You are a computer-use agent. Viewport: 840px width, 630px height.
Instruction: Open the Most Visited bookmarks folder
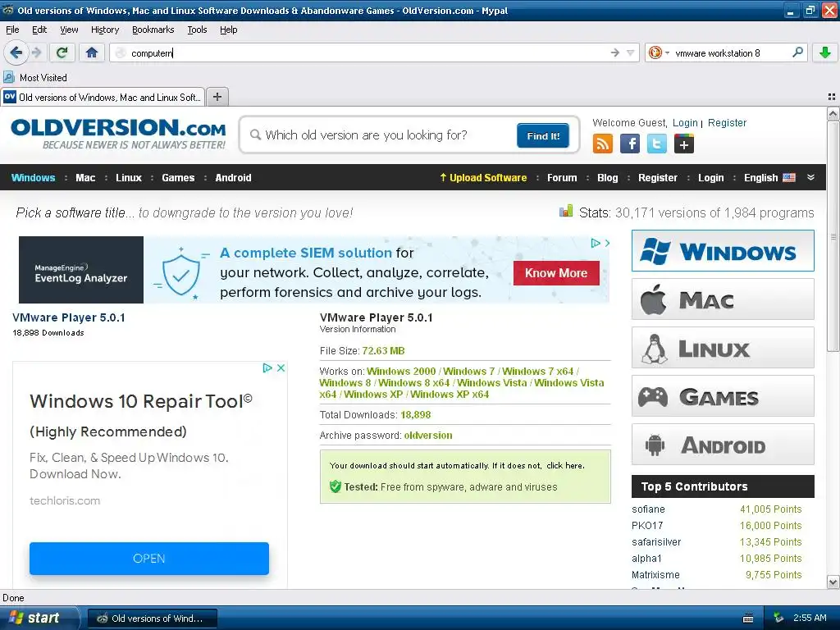(35, 78)
